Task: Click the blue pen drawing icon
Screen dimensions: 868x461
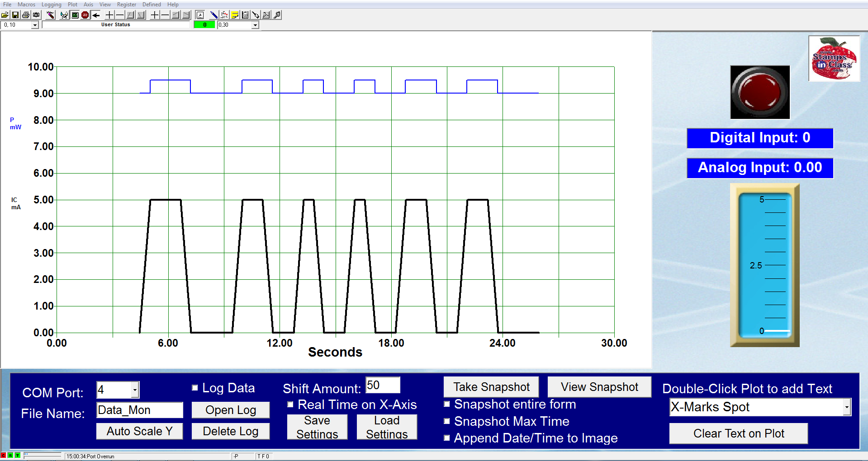Action: pyautogui.click(x=214, y=15)
